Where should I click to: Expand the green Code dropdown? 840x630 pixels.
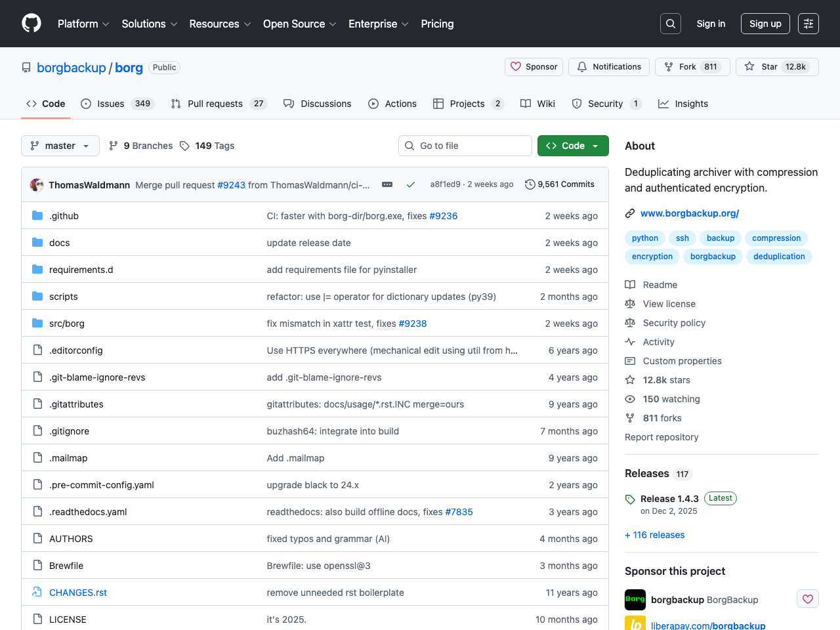point(573,146)
